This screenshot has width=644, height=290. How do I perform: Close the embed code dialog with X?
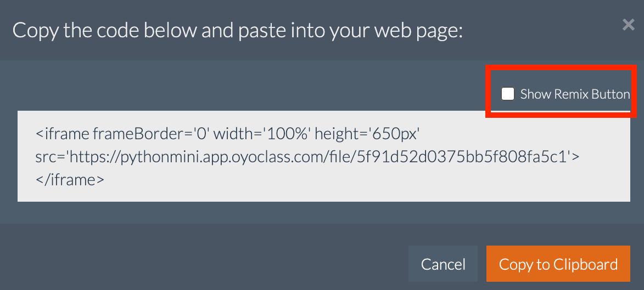628,25
